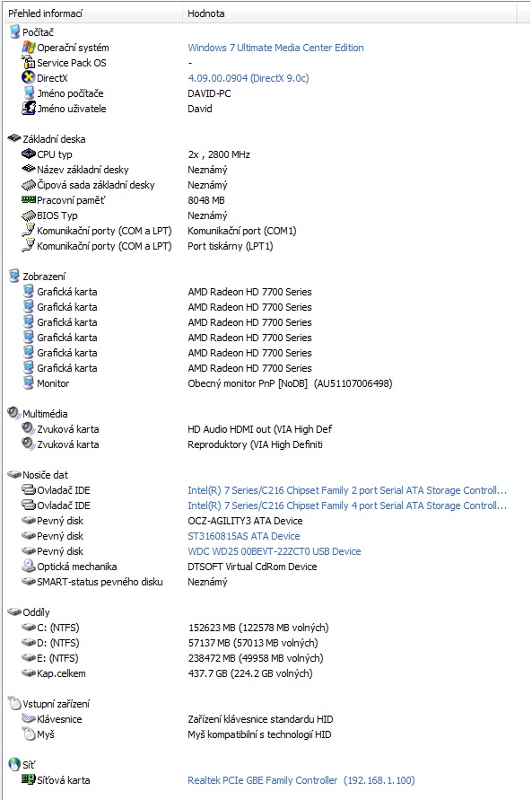
Task: Click the SMART-status pevného disku icon
Action: click(29, 581)
